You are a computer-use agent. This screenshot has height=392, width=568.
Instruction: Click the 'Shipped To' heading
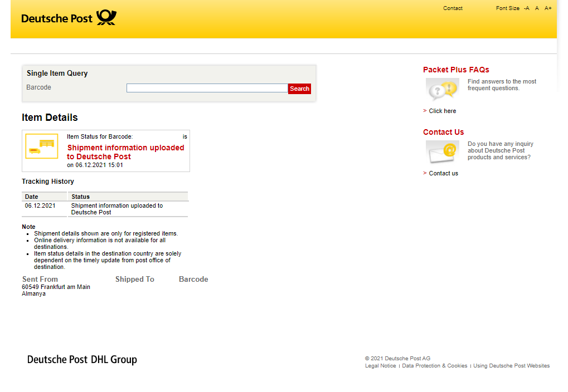point(135,279)
